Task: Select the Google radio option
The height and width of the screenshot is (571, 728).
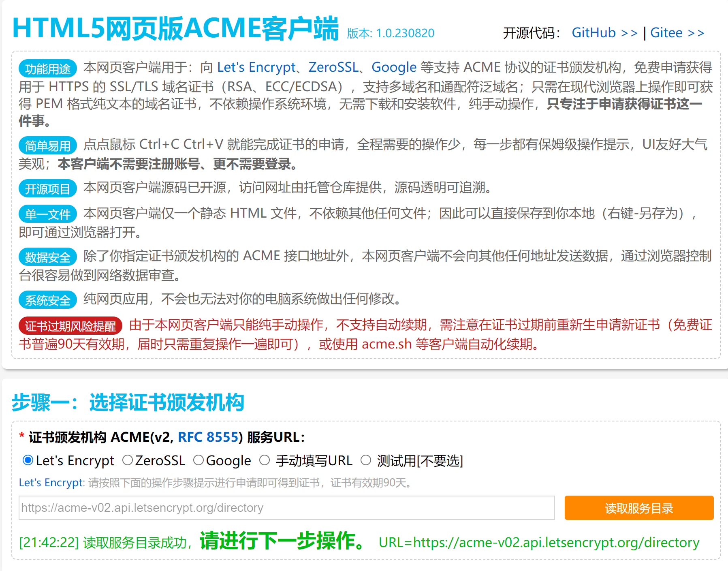Action: click(x=199, y=460)
